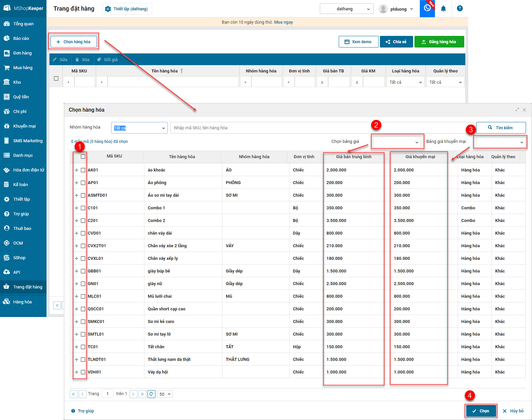This screenshot has height=420, width=532.
Task: Open Đơn hàng in sidebar
Action: click(23, 53)
